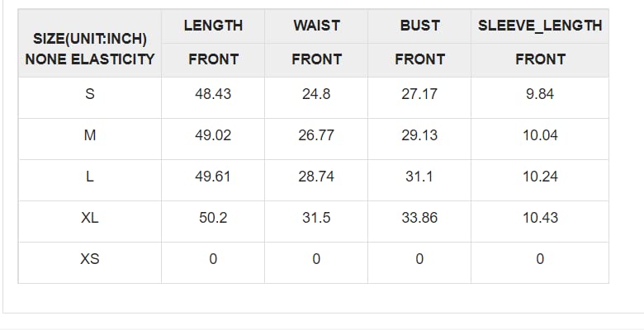
Task: Select the 33.86 bust value for XL
Action: 419,218
